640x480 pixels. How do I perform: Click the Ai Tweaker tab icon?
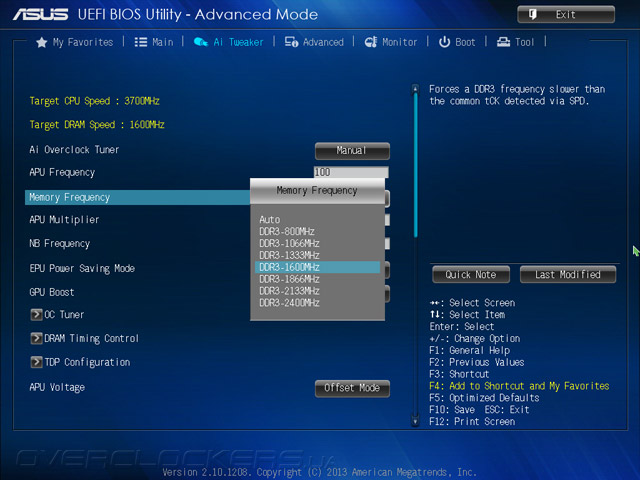coord(200,42)
